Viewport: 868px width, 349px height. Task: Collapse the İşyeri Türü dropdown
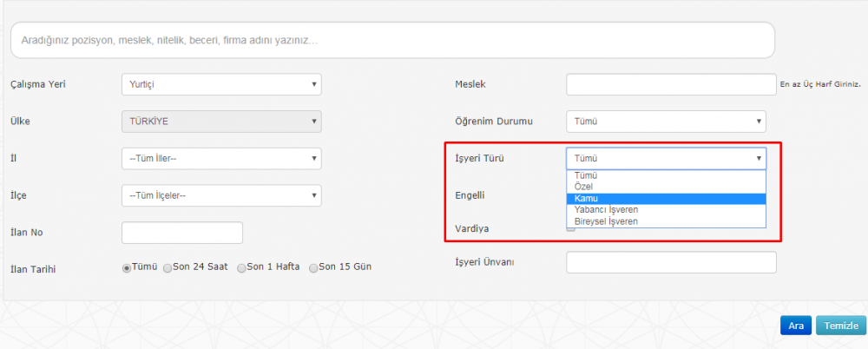point(666,158)
